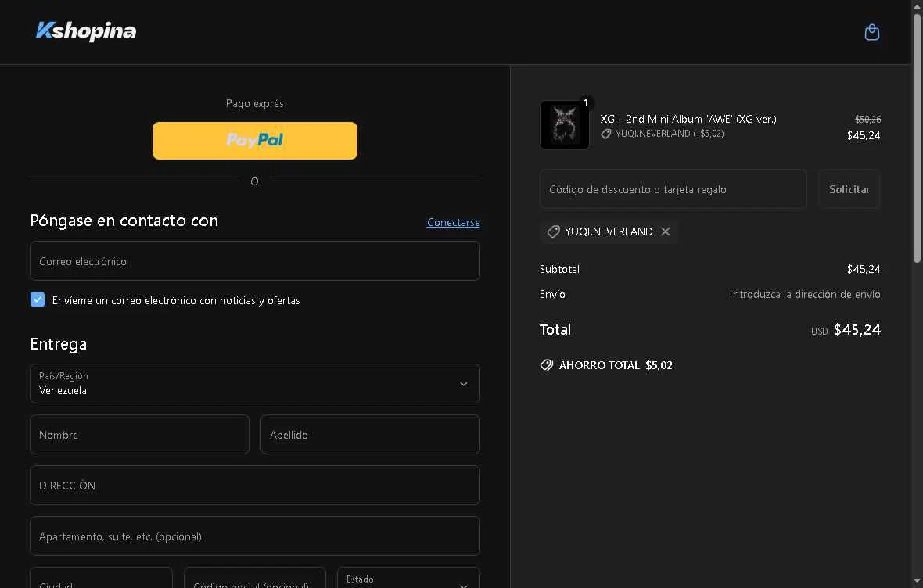Click the discount code or gift card field
The width and height of the screenshot is (923, 588).
click(x=673, y=189)
